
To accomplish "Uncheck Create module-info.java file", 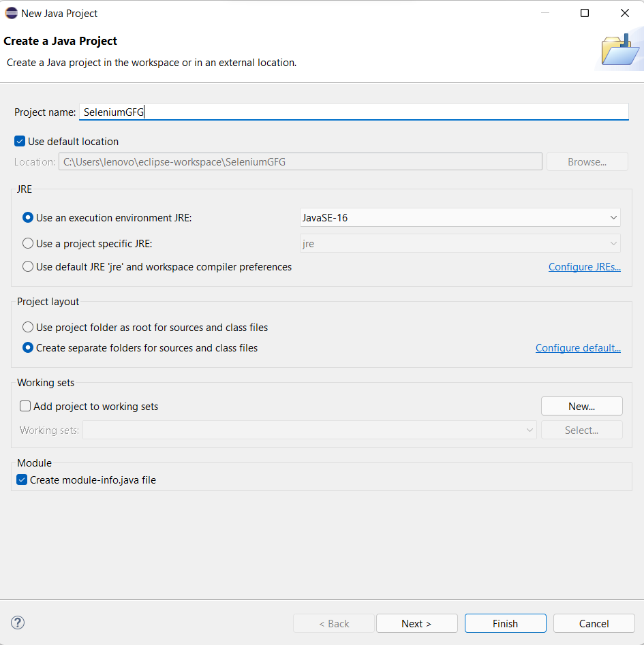I will [x=22, y=479].
